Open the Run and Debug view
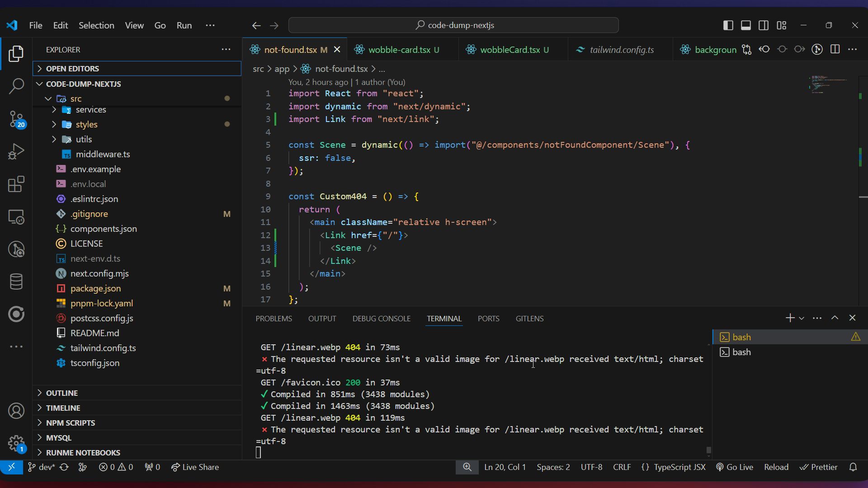The width and height of the screenshot is (868, 488). click(16, 151)
